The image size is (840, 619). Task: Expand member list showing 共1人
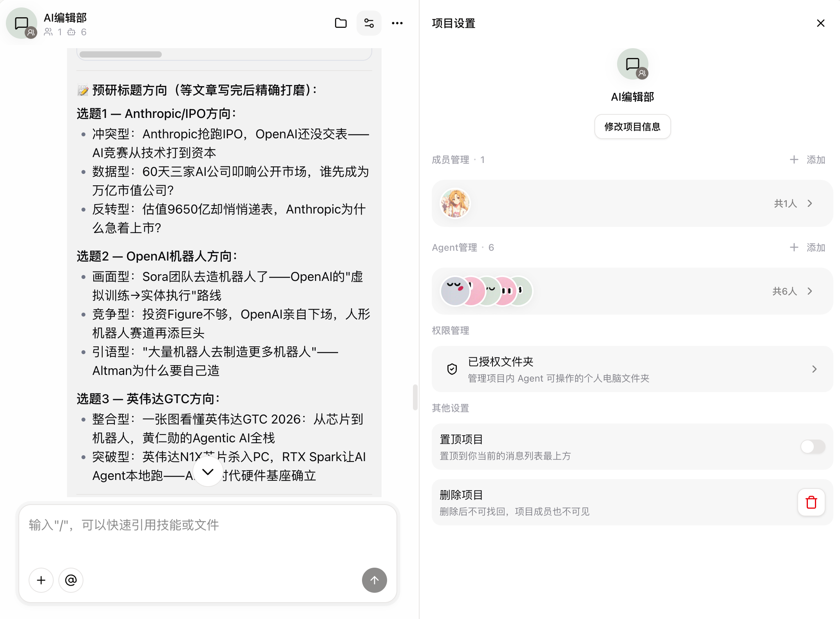coord(793,203)
